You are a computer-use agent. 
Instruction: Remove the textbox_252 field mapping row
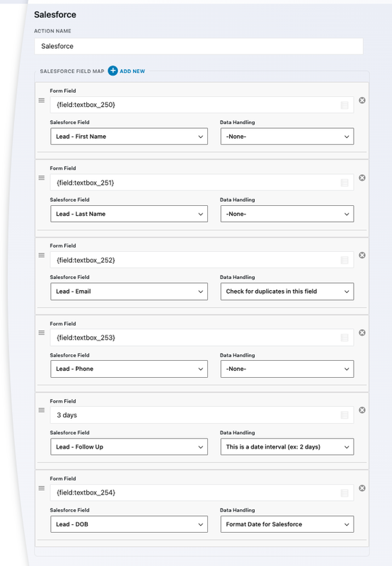coord(362,255)
